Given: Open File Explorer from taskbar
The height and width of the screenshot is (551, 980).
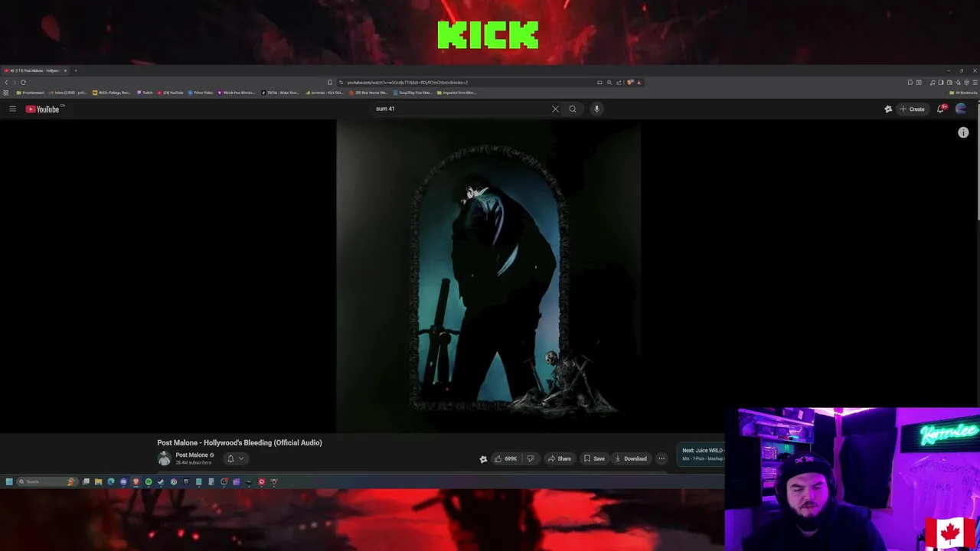Looking at the screenshot, I should (x=98, y=481).
